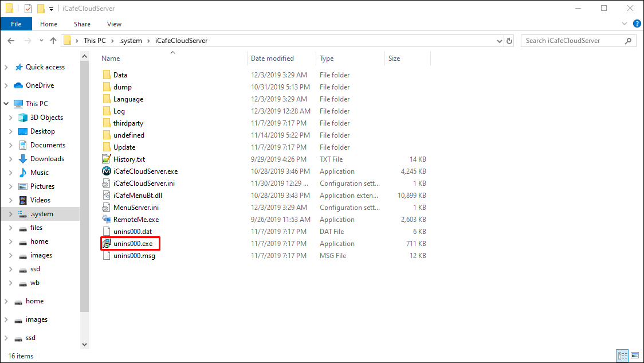Sort files by Date modified column
The height and width of the screenshot is (363, 644).
point(272,58)
